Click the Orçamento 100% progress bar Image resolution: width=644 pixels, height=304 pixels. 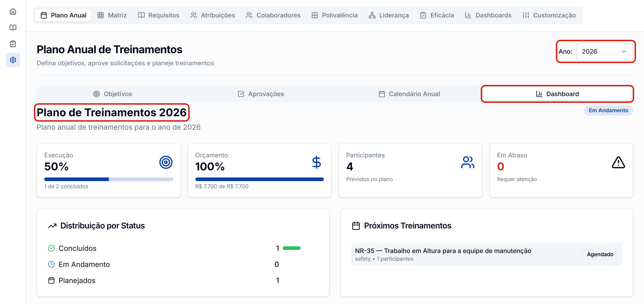[259, 179]
